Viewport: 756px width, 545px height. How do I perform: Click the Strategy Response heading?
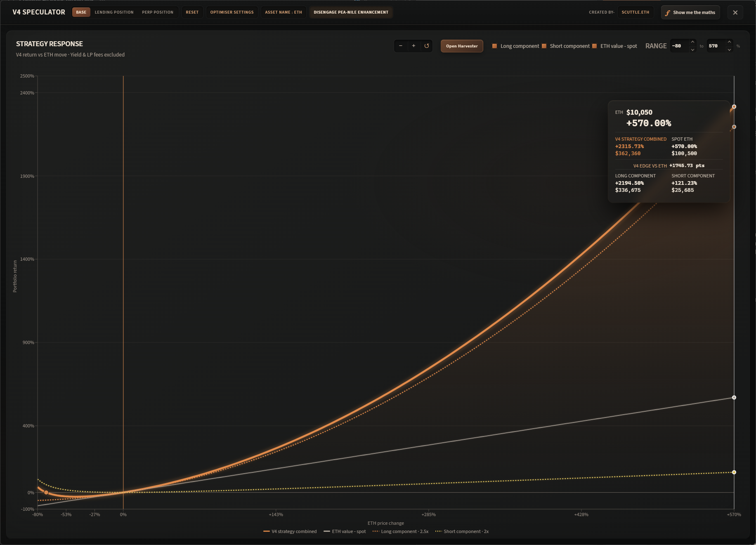point(50,44)
